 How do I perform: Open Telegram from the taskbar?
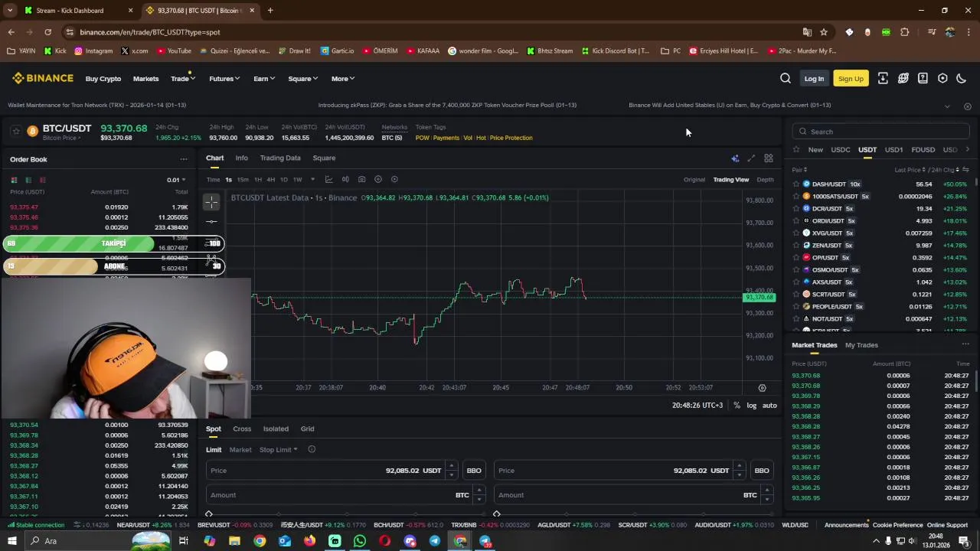(x=435, y=541)
